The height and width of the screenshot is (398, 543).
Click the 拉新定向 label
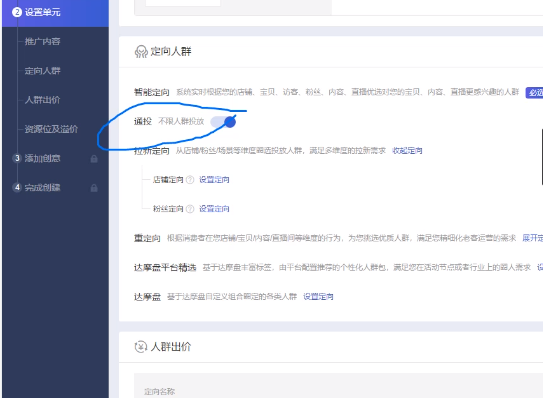[x=152, y=151]
